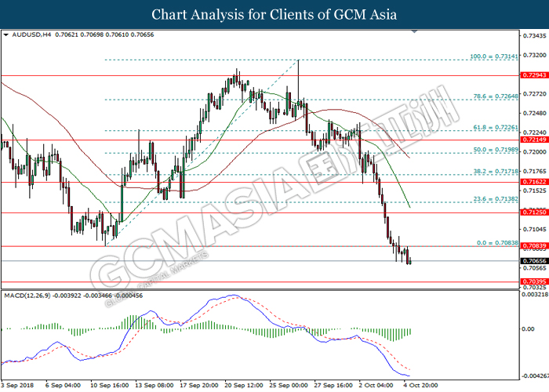The image size is (549, 392).
Task: Click the 27 Sep 16:00 time label
Action: pyautogui.click(x=333, y=385)
